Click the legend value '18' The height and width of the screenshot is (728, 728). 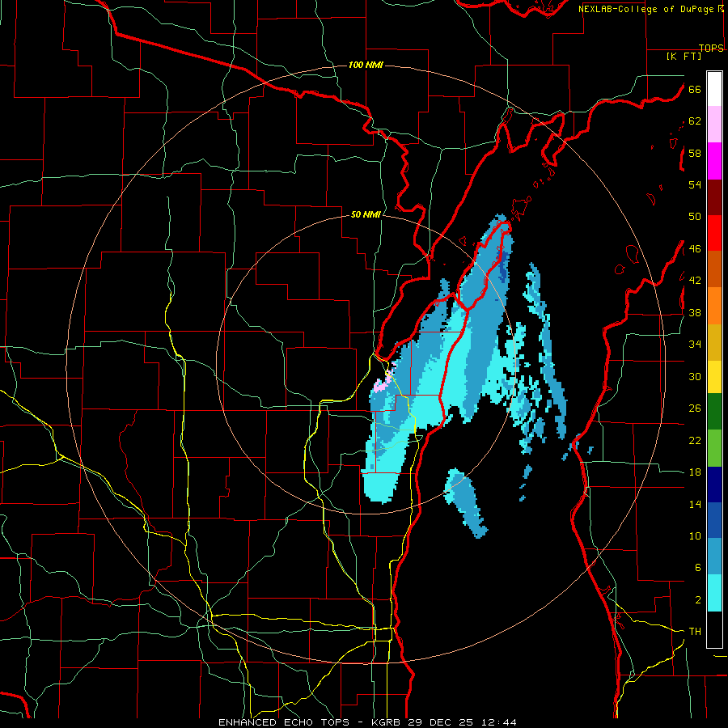[x=695, y=472]
